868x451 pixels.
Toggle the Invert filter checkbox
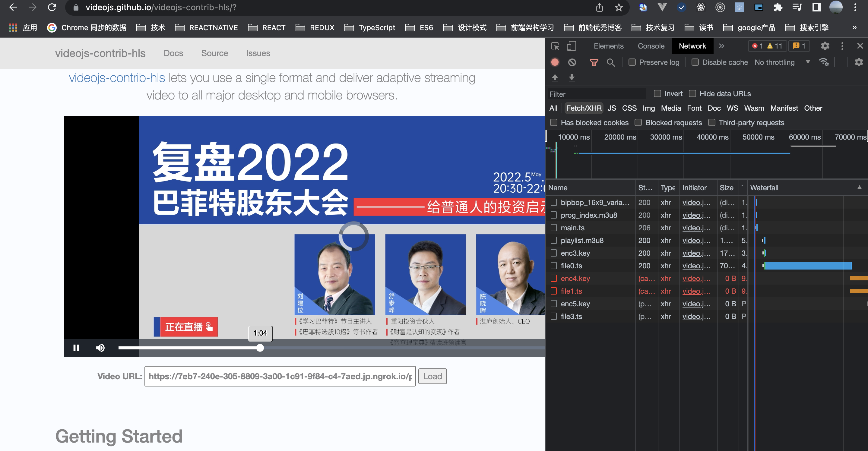point(657,93)
